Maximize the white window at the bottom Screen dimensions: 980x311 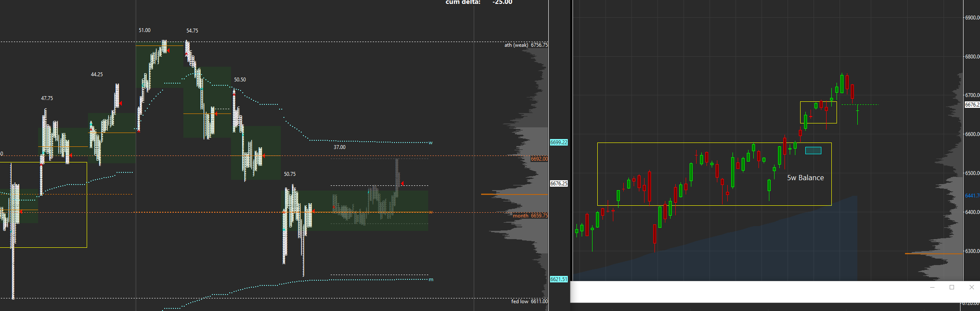(x=952, y=287)
